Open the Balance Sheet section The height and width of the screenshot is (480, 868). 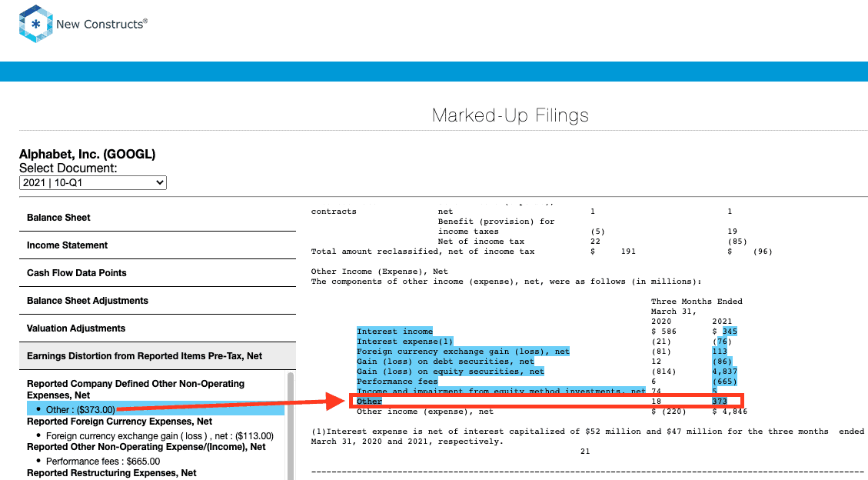[158, 218]
